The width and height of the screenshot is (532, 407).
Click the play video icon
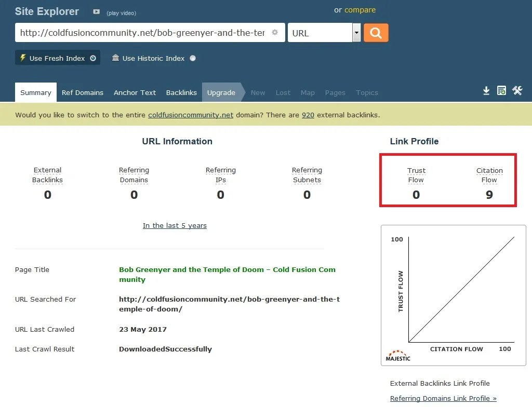point(97,12)
